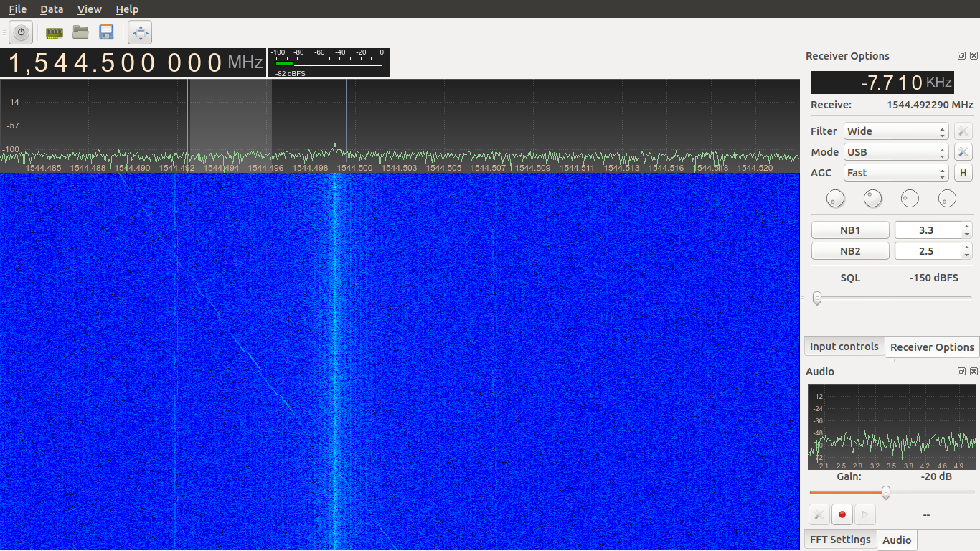Open audio options wrench icon

(819, 514)
